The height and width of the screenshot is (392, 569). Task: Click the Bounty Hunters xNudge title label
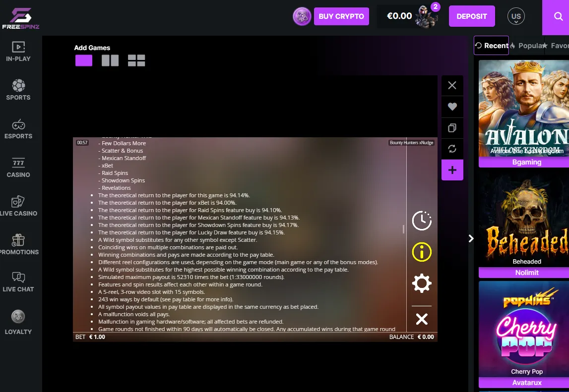point(412,143)
